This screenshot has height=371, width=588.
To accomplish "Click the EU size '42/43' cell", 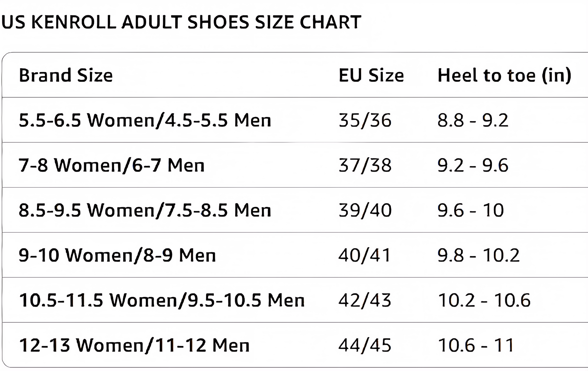I will click(365, 300).
